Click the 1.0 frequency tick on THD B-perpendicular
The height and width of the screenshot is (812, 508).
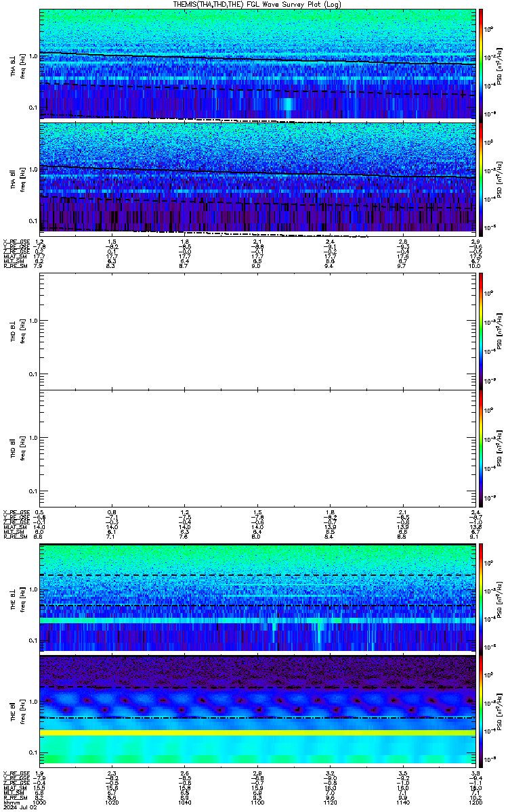coord(33,321)
